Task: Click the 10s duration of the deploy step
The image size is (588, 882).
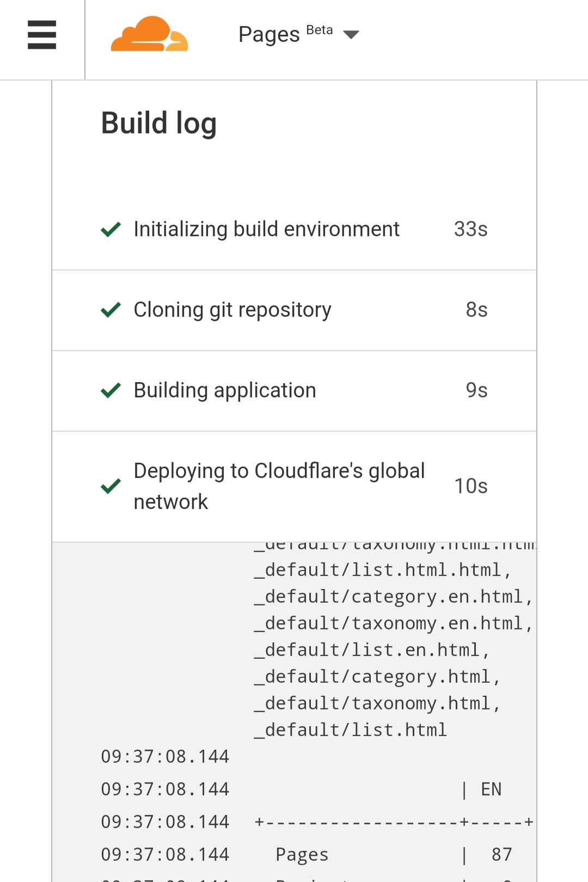Action: tap(471, 486)
